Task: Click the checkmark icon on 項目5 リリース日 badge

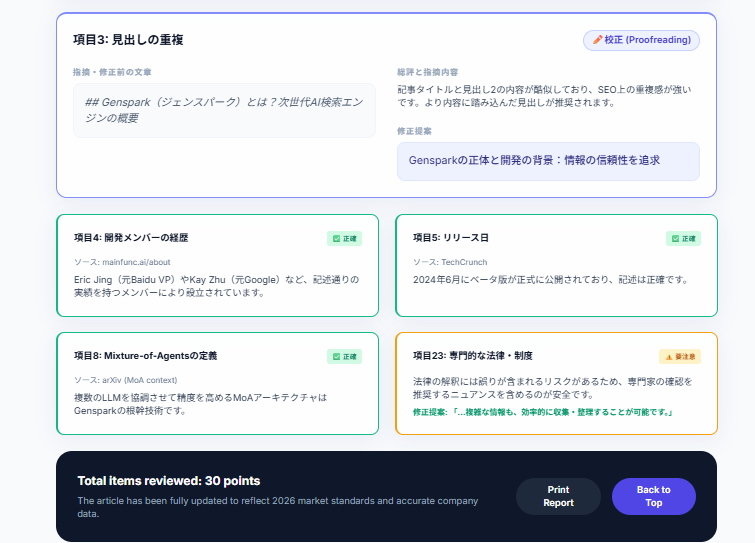Action: 675,239
